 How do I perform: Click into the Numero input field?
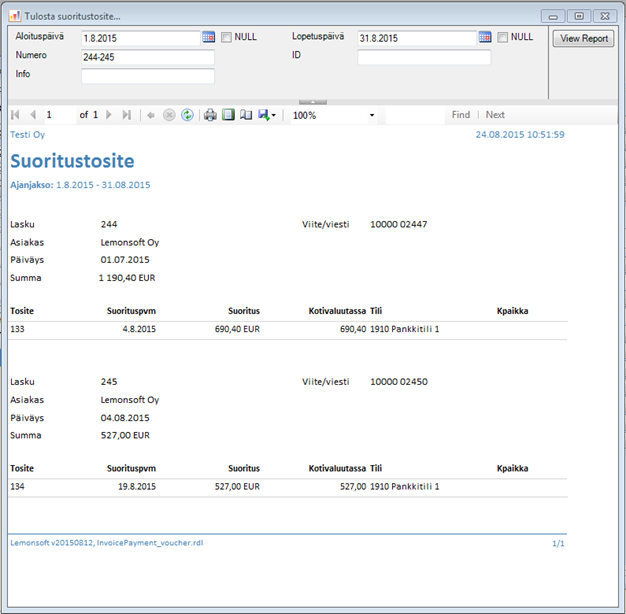147,57
